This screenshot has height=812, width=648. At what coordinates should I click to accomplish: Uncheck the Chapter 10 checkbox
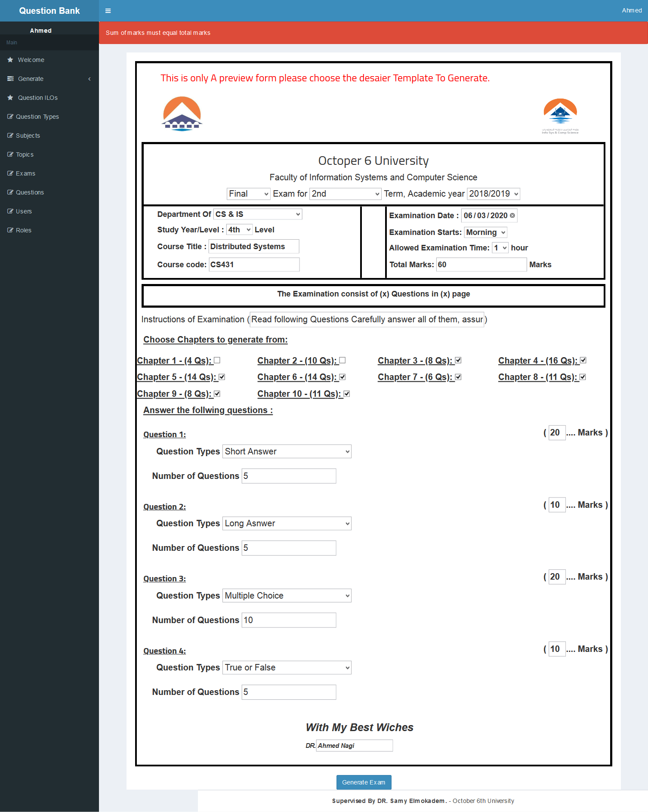pyautogui.click(x=346, y=394)
